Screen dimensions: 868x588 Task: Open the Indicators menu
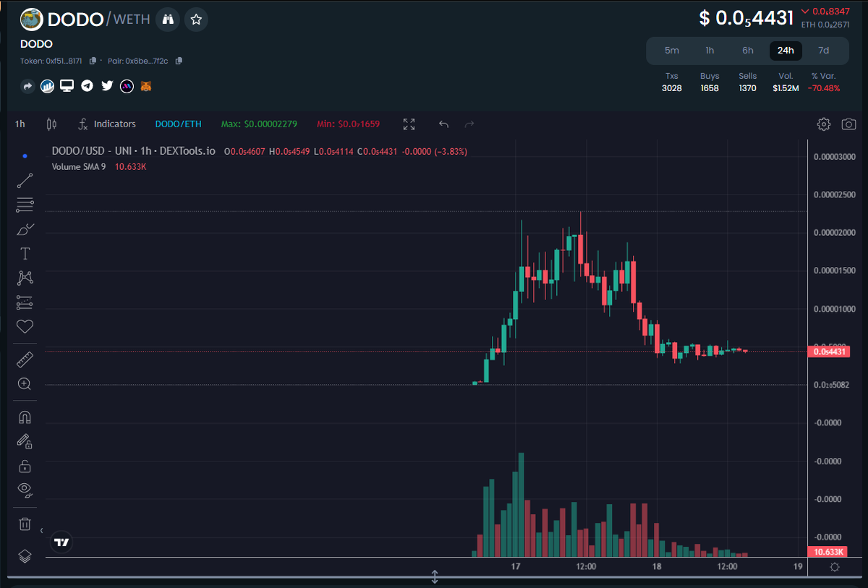click(107, 124)
